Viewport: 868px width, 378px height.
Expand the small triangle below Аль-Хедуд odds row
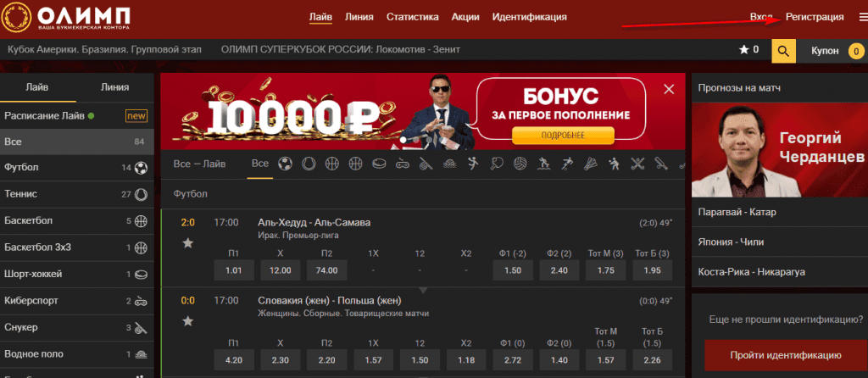421,290
